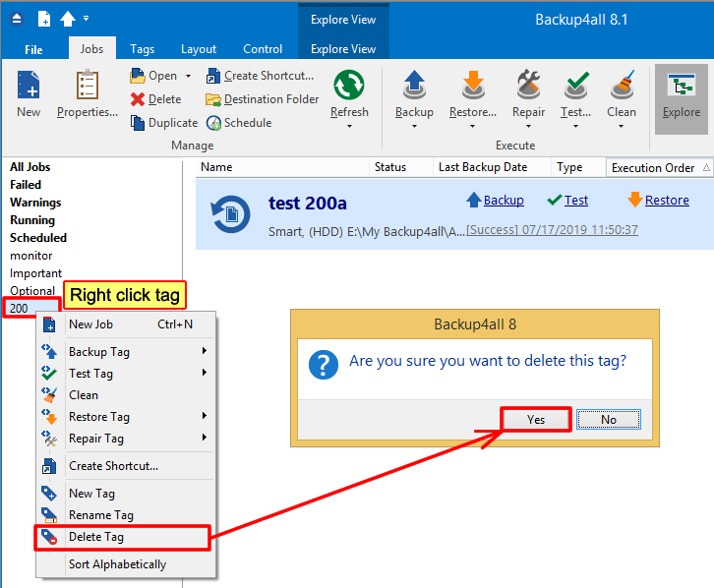
Task: Duplicate the selected job
Action: [164, 123]
